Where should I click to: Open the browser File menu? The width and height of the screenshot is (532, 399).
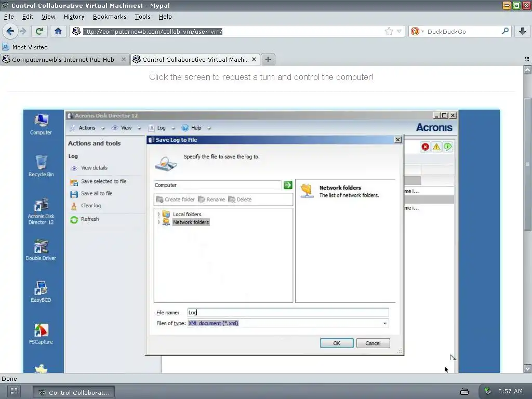[x=9, y=17]
